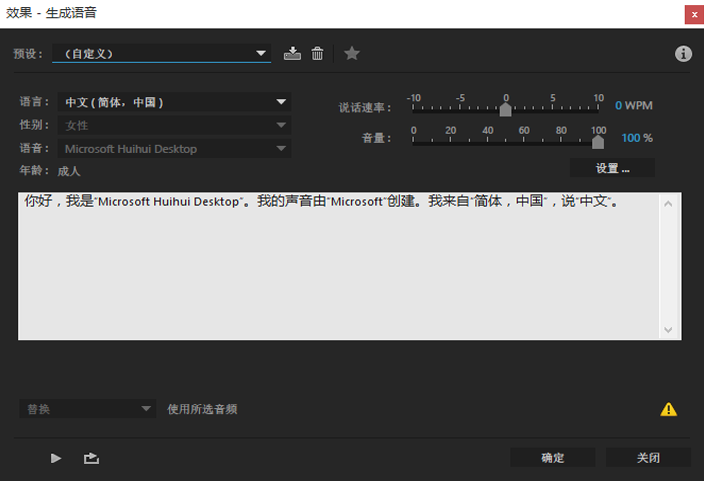
Task: Click the text area scroll up arrow
Action: (x=668, y=204)
